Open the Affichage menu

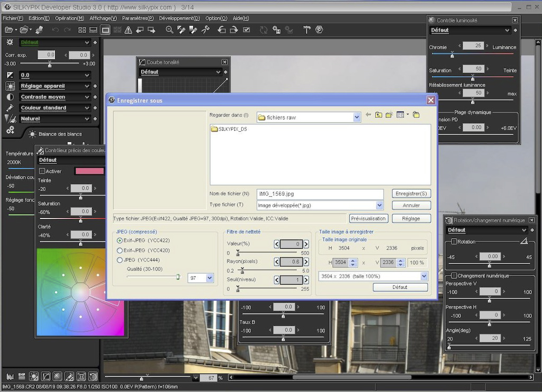103,18
